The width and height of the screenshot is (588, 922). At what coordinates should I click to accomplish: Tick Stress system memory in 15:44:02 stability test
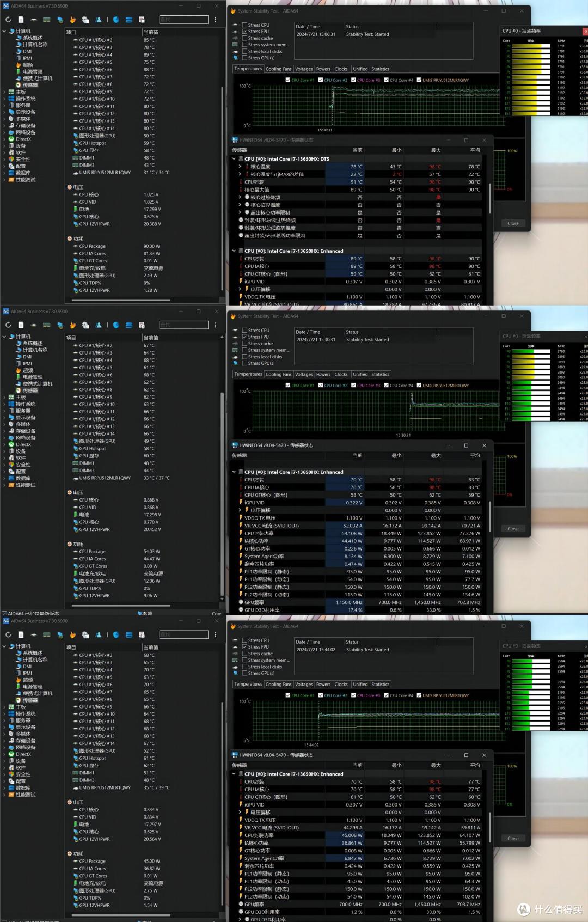pos(244,660)
